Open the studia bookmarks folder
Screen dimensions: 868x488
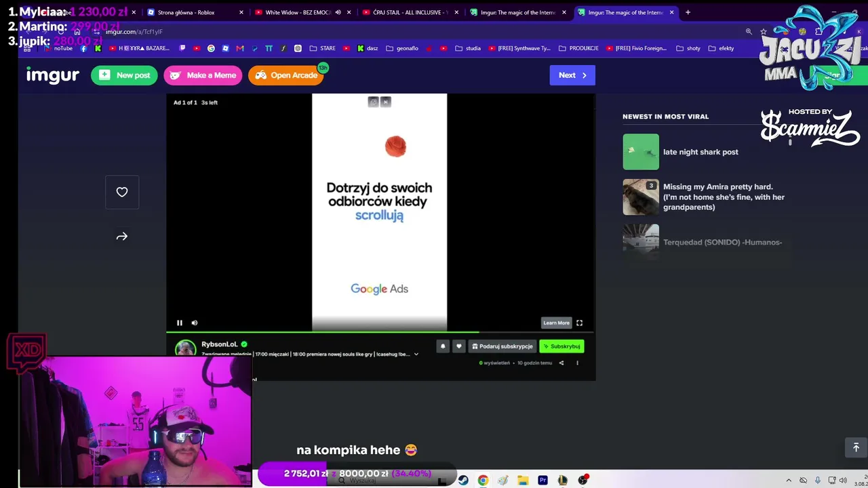pos(468,48)
